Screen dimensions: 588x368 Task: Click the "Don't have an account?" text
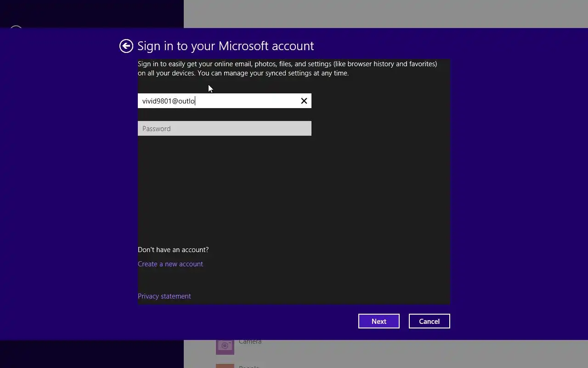point(173,250)
